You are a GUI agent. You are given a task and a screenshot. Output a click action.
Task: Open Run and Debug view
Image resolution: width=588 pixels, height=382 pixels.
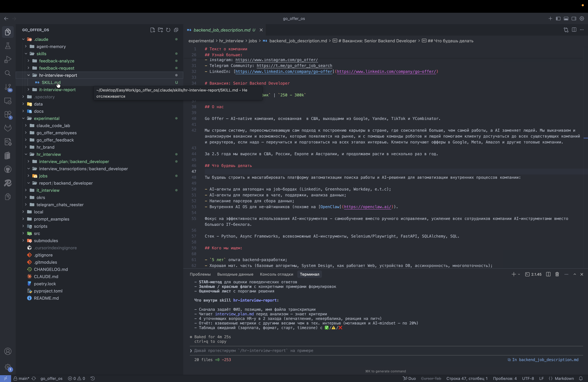pyautogui.click(x=8, y=59)
